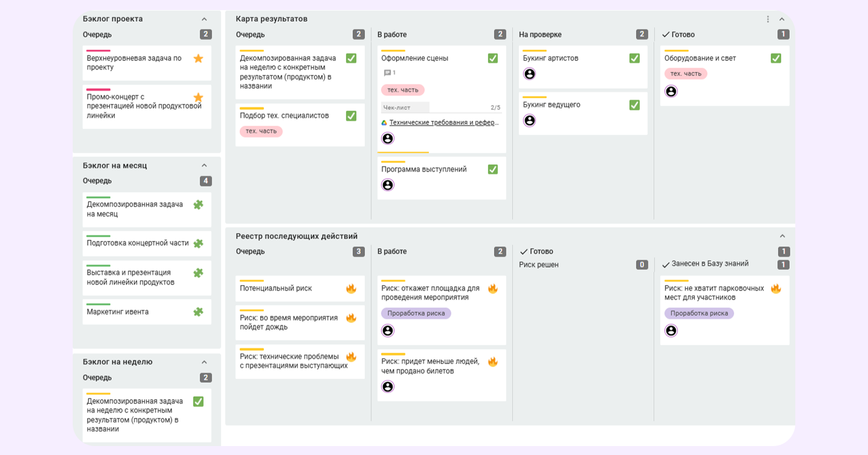Click Занесен в Базу знаний column header
The width and height of the screenshot is (868, 455).
point(709,264)
